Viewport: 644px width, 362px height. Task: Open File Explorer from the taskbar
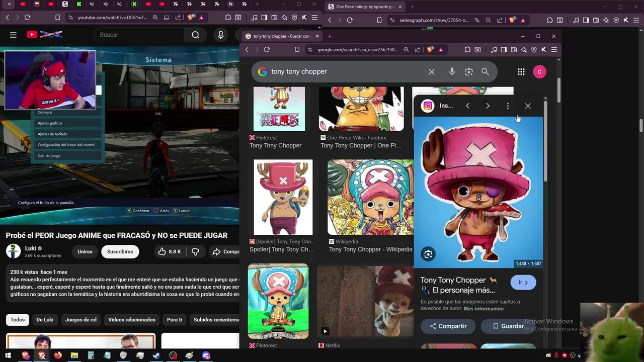(74, 355)
